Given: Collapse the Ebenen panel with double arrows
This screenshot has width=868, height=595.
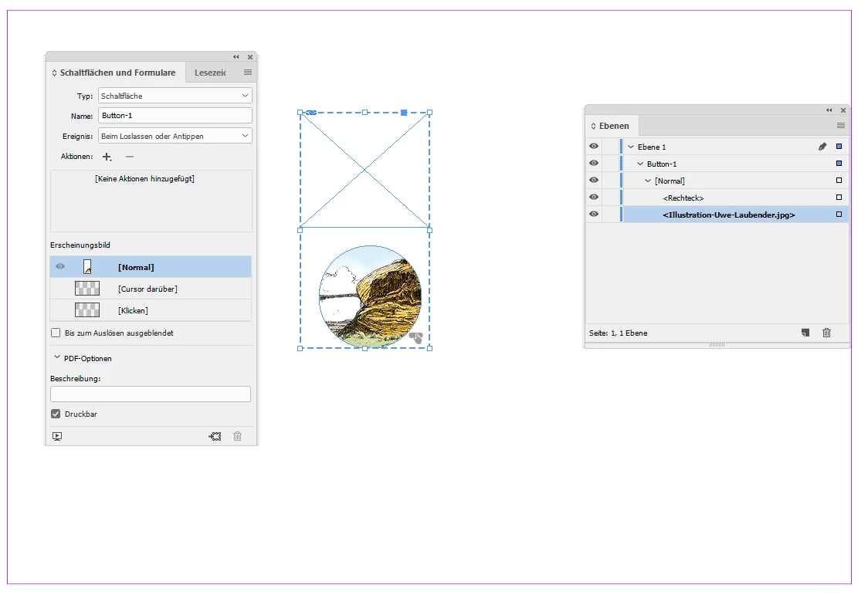Looking at the screenshot, I should point(829,110).
